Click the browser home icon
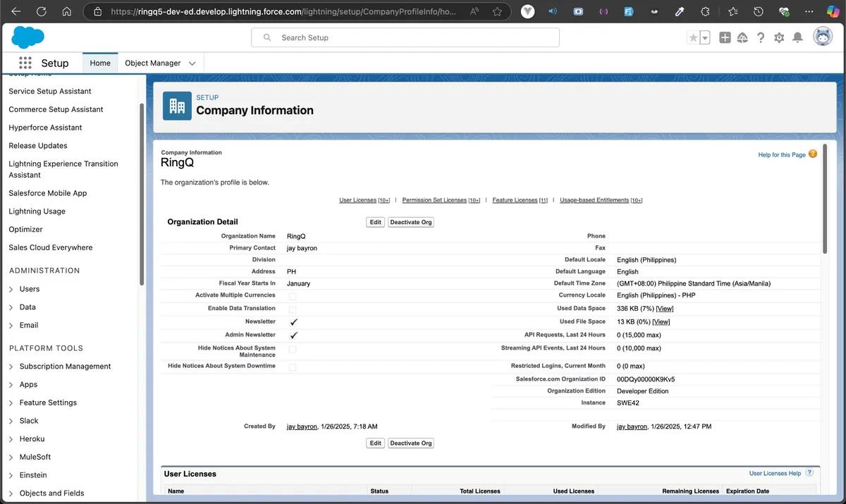Screen dimensions: 846x504 click(x=66, y=11)
